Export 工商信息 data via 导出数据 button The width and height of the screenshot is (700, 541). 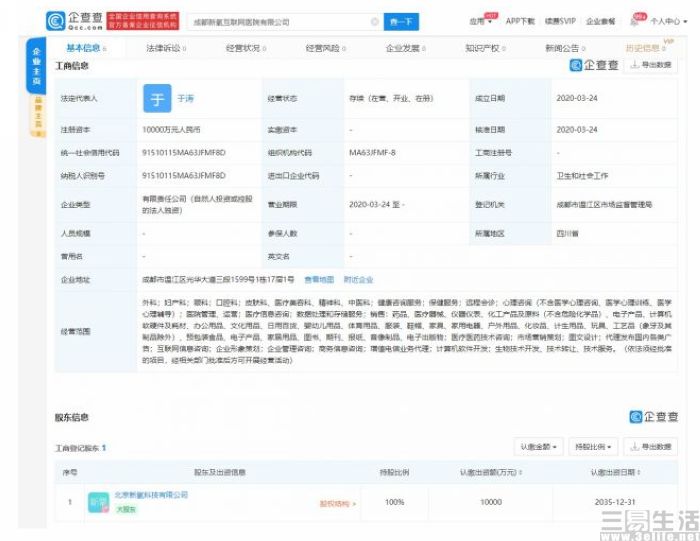(x=650, y=65)
